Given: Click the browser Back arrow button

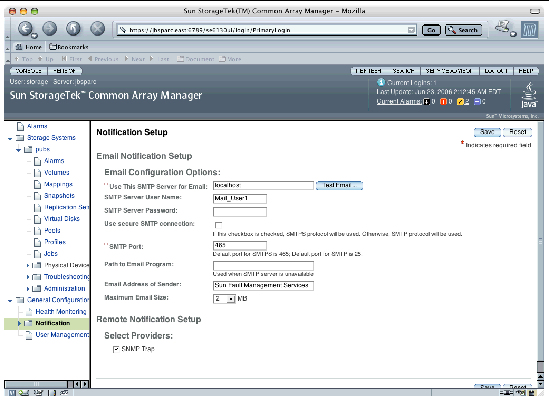Looking at the screenshot, I should (26, 29).
